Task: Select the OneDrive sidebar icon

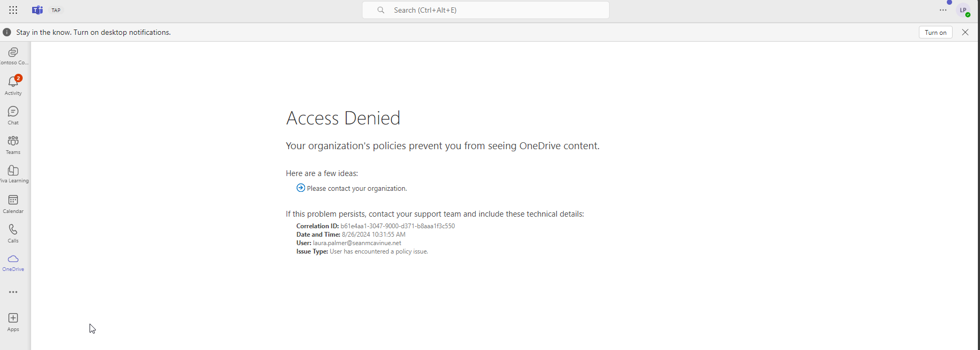Action: [x=13, y=262]
